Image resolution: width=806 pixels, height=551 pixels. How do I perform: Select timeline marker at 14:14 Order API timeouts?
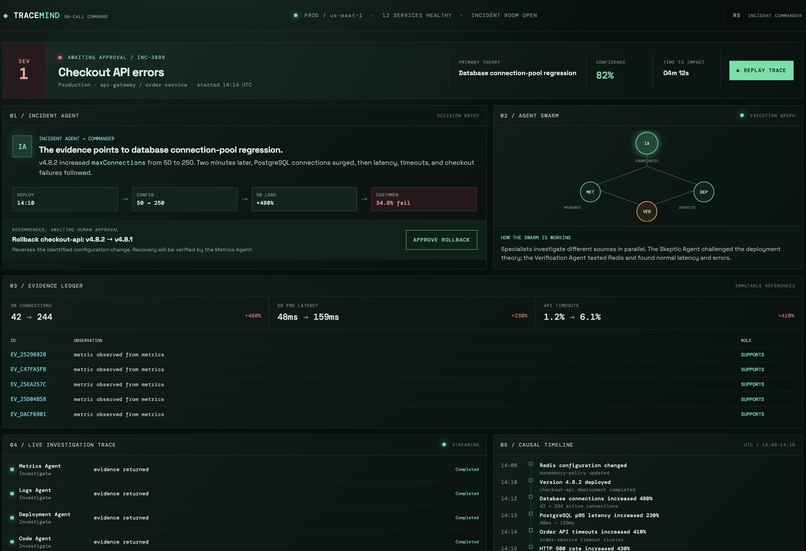click(530, 530)
